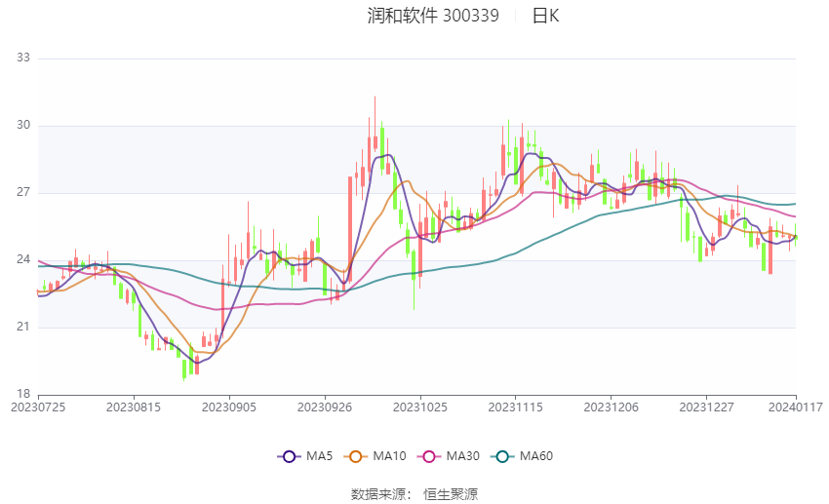Click the 20230926 x-axis date label

(x=325, y=407)
